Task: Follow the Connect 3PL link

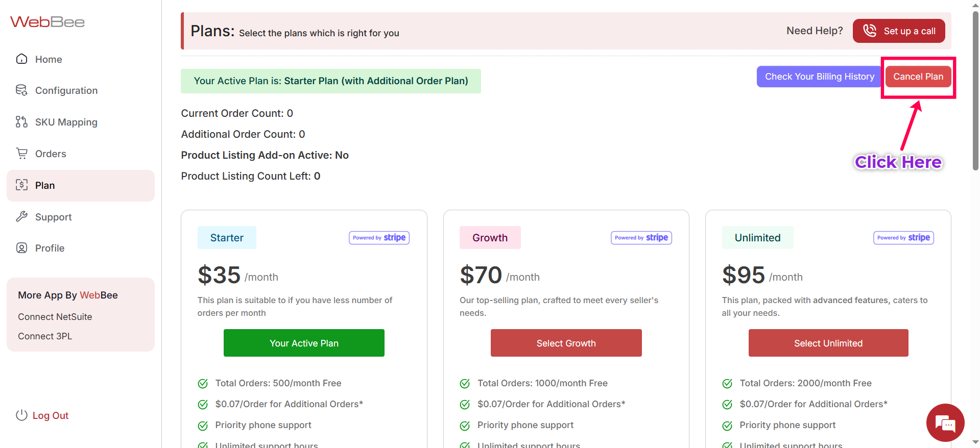Action: point(45,336)
